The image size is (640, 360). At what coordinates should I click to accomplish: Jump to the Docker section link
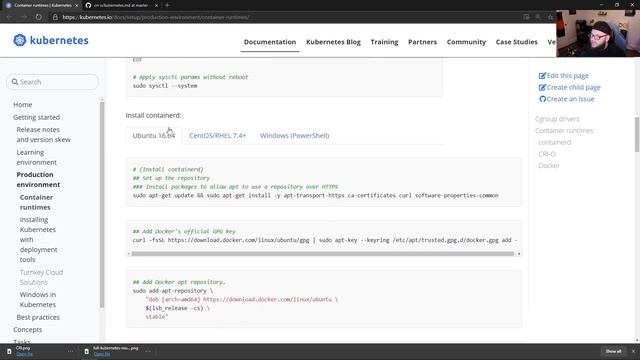549,166
